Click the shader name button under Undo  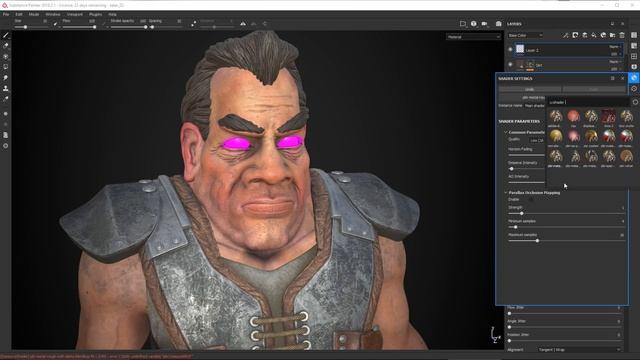[x=522, y=98]
